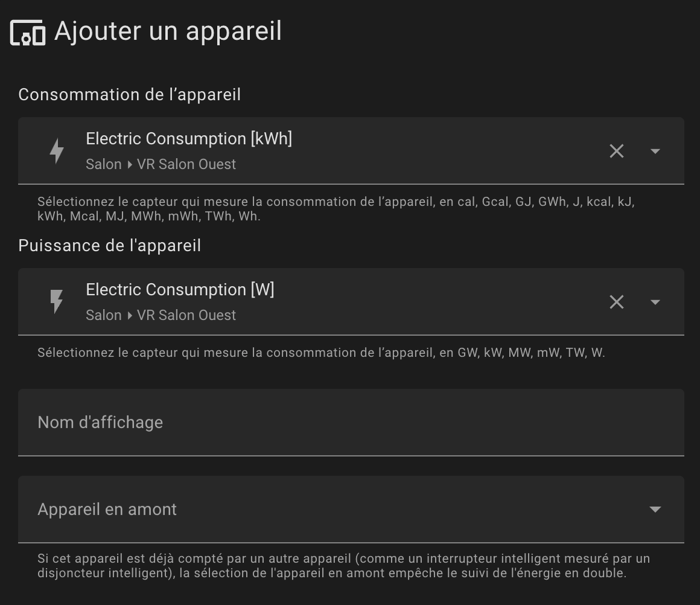Click the Consommation de l'appareil label
This screenshot has height=605, width=700.
(x=129, y=95)
